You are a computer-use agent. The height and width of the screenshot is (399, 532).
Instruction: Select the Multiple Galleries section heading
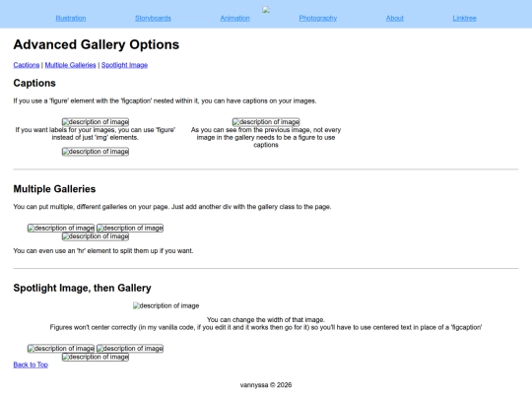pyautogui.click(x=54, y=189)
